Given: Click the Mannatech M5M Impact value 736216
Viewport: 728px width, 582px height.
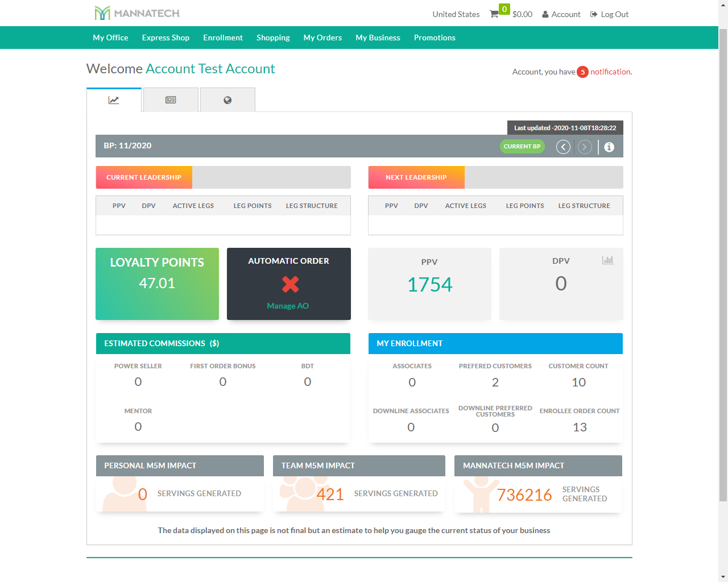Looking at the screenshot, I should [524, 495].
